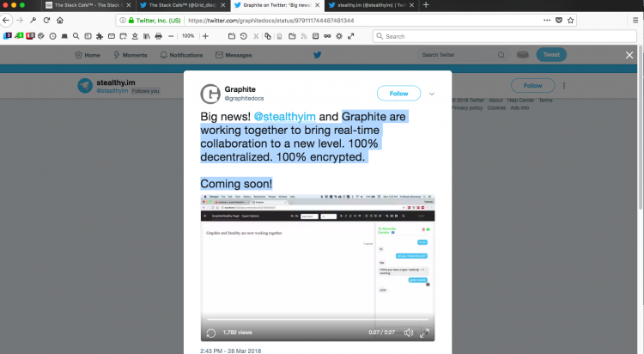Image resolution: width=644 pixels, height=354 pixels.
Task: Open profile avatar menu in Twitter header
Action: click(x=522, y=55)
